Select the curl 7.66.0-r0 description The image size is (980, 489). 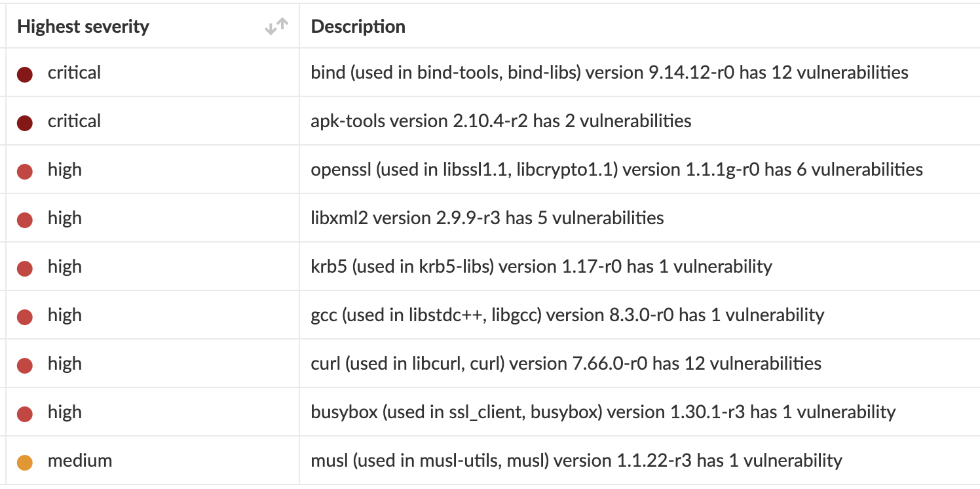[x=566, y=363]
